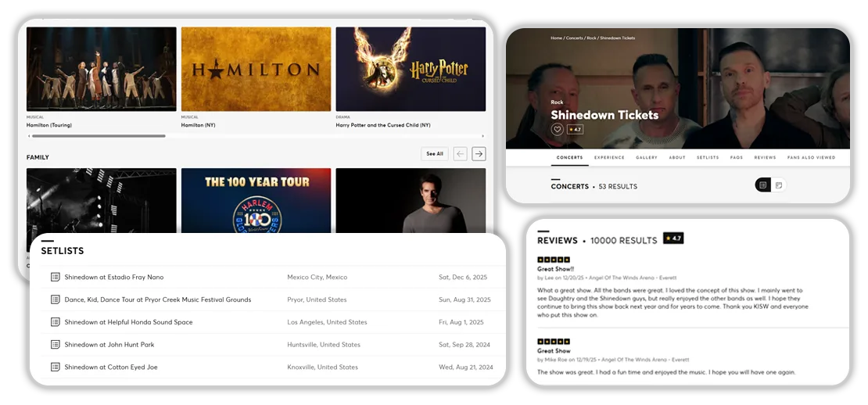Viewport: 868px width, 405px height.
Task: Click the left arrow in the Family carousel
Action: (461, 154)
